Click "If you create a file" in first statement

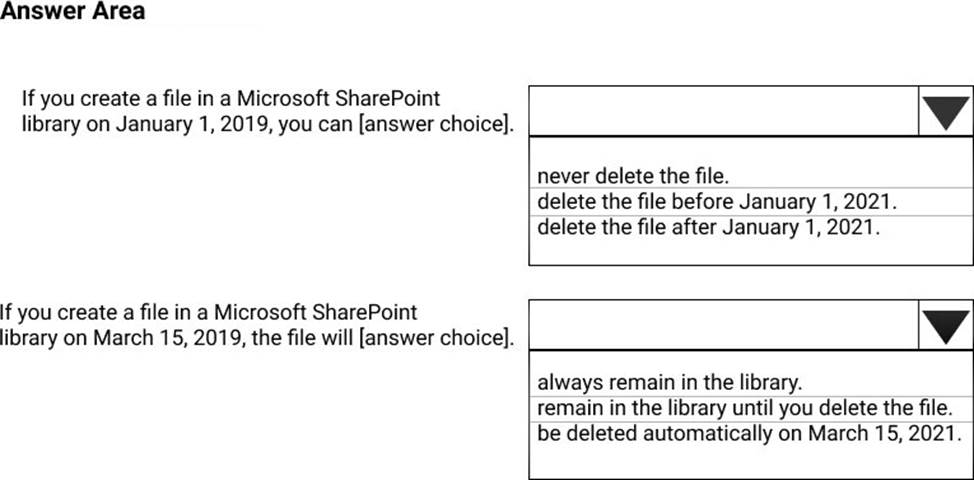(x=95, y=100)
